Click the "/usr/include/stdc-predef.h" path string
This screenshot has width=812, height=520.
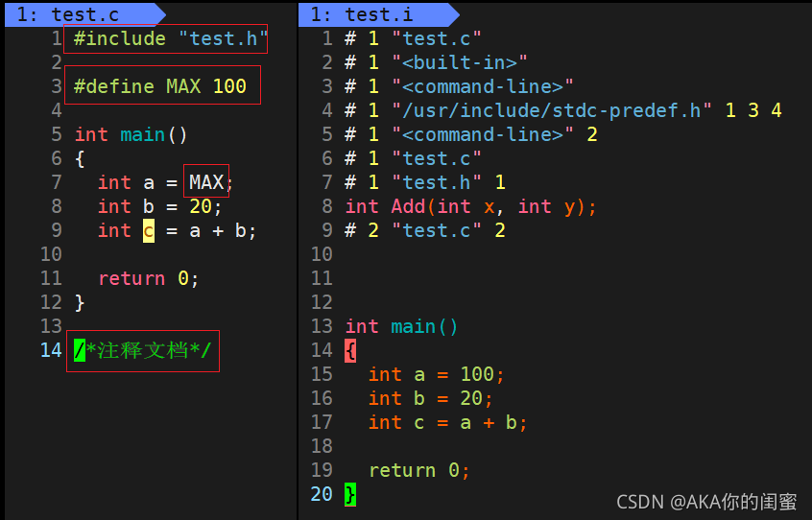552,110
